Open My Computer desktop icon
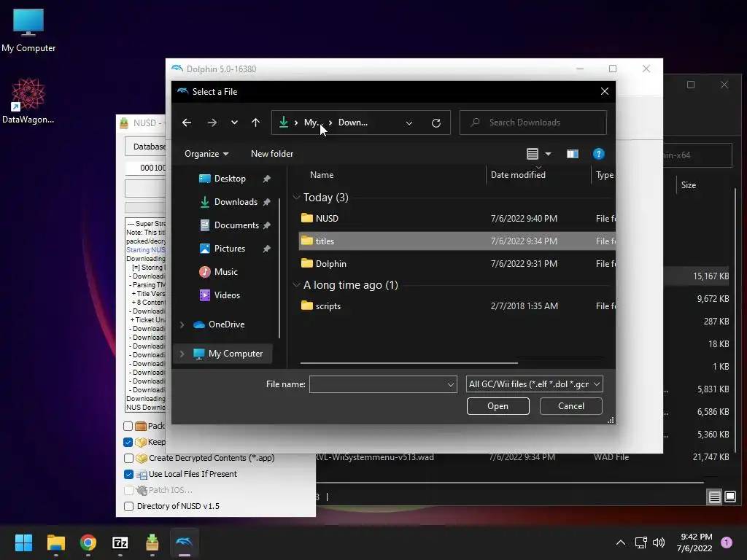 28,31
